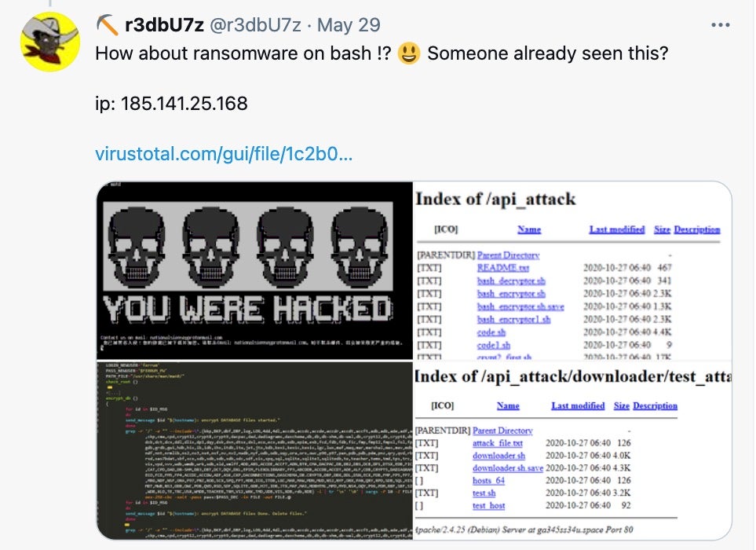View the 'You Were Hacked' skull image
The image size is (756, 550).
[254, 270]
